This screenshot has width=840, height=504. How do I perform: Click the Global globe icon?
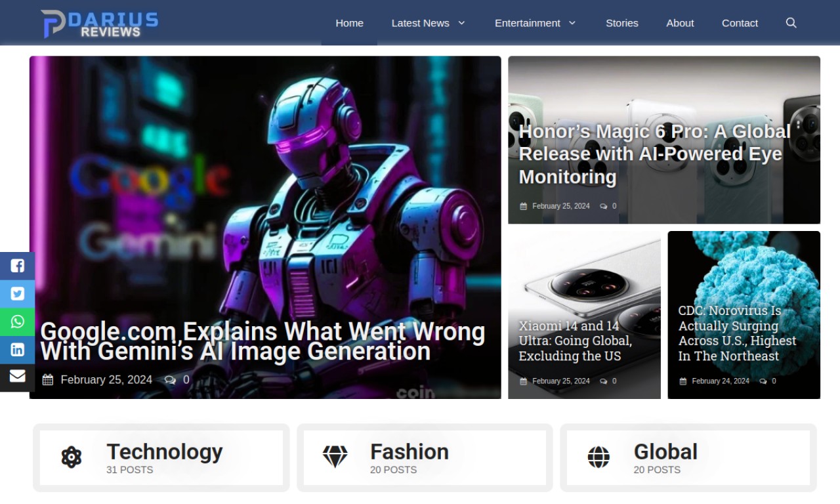pos(598,457)
